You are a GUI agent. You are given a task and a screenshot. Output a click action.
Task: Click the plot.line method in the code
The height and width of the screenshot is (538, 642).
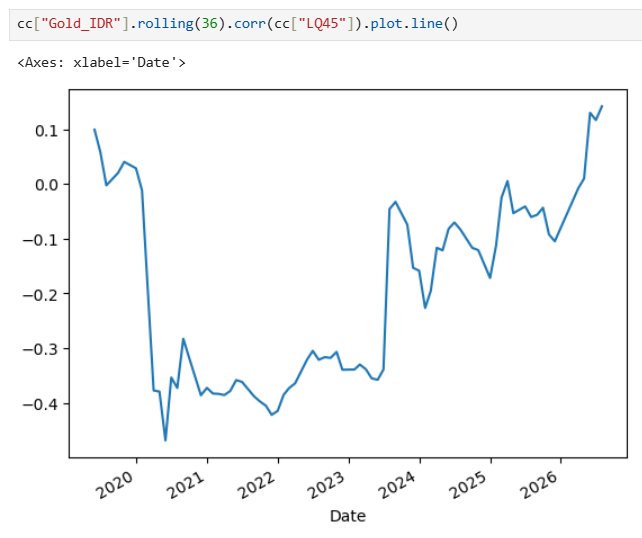(406, 23)
